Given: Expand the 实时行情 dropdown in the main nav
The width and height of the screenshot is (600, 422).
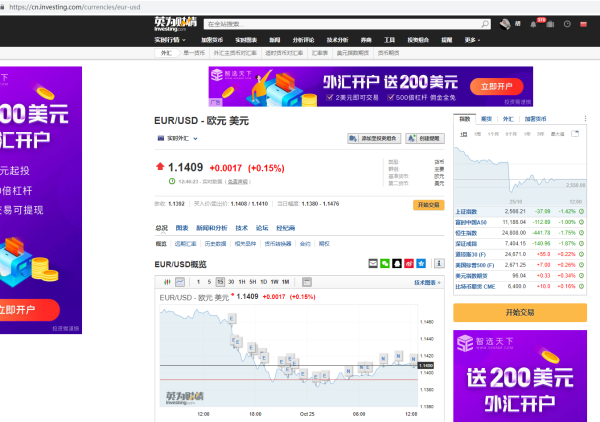Looking at the screenshot, I should [x=170, y=40].
